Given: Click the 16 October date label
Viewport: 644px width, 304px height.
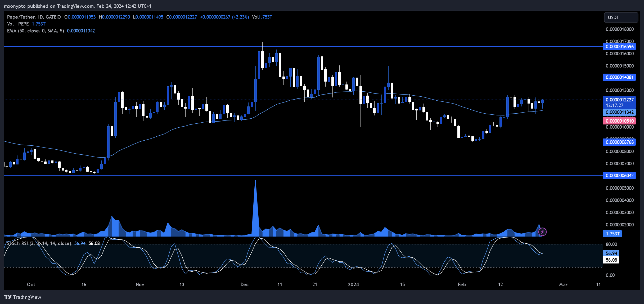Looking at the screenshot, I should 84,285.
